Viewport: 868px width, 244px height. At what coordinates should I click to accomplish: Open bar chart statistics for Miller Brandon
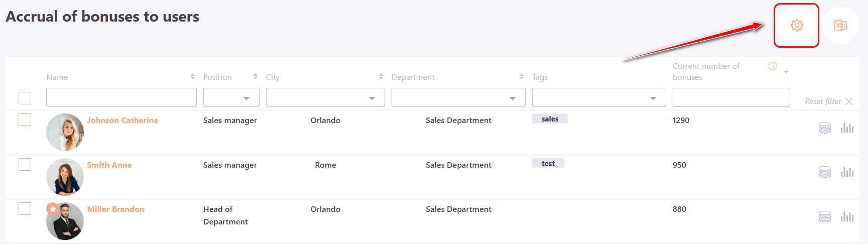click(847, 217)
